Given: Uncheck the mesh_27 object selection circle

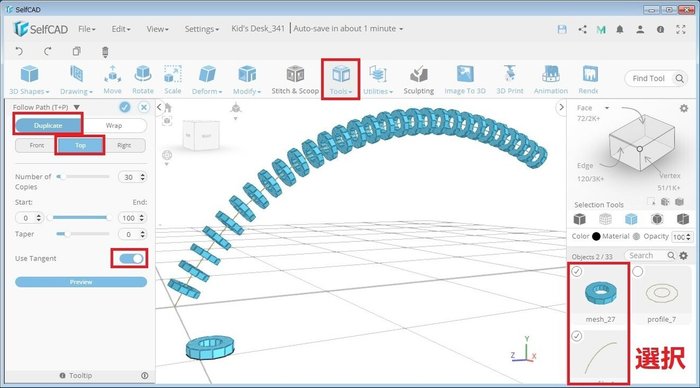Looking at the screenshot, I should pyautogui.click(x=577, y=271).
